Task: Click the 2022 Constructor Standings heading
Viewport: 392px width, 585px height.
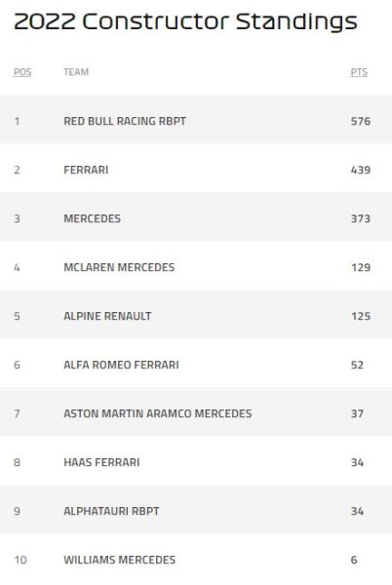Action: [185, 22]
